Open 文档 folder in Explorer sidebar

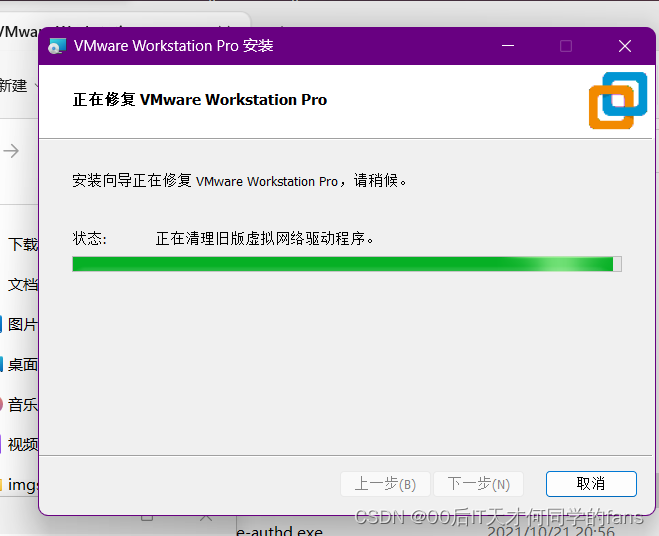23,285
